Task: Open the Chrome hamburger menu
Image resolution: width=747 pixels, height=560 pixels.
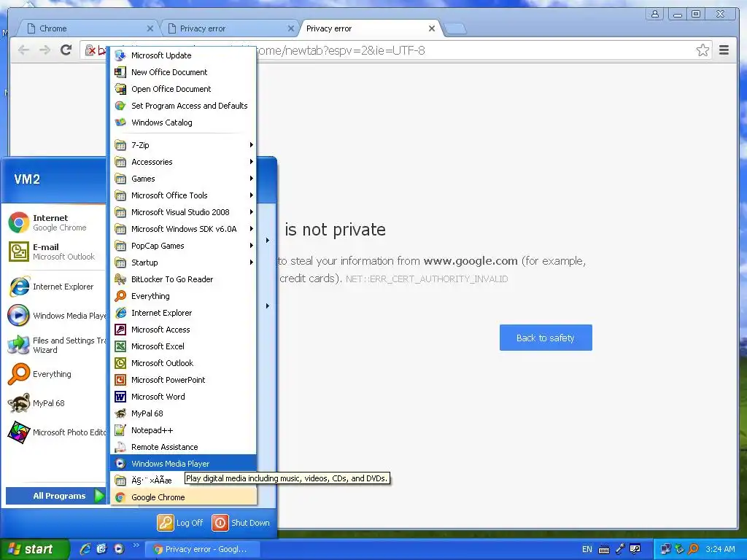Action: point(724,50)
